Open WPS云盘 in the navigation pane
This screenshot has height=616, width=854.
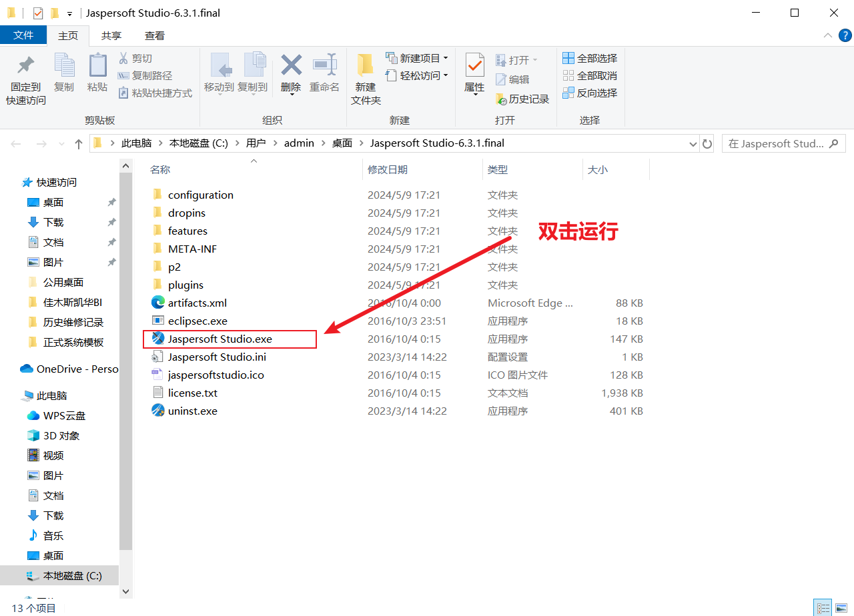64,415
